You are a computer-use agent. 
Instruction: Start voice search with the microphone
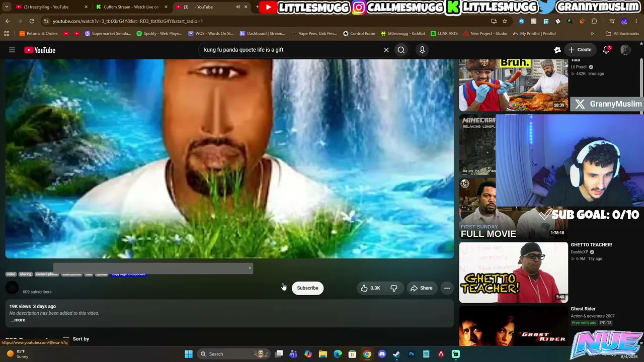(422, 50)
